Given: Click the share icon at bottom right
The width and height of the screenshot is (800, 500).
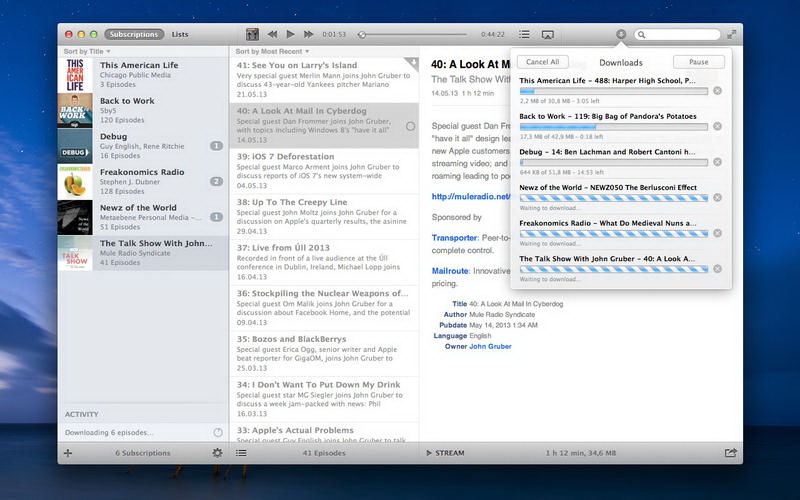Looking at the screenshot, I should [731, 453].
